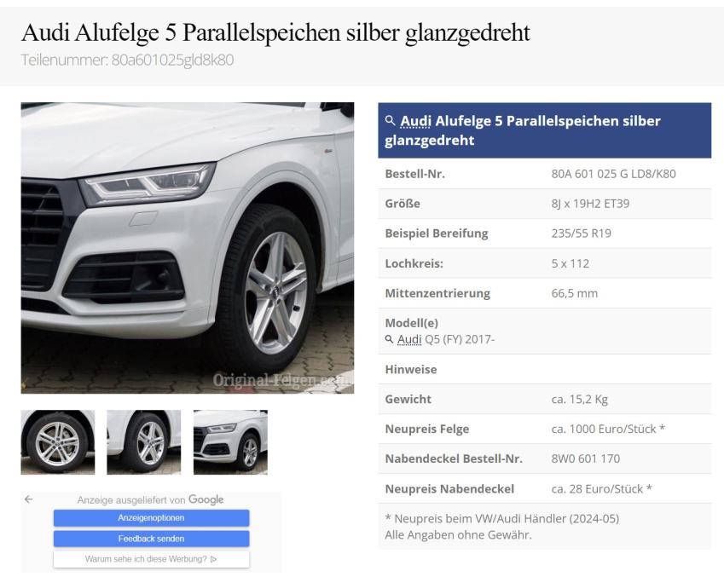Click the Anzeigenoptionen button
The image size is (724, 588).
(x=152, y=518)
